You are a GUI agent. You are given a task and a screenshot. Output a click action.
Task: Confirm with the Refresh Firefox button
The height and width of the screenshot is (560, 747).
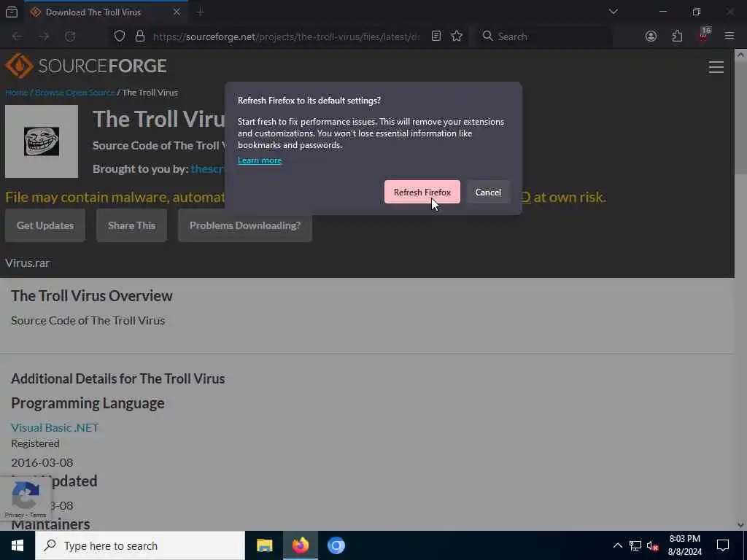coord(422,192)
